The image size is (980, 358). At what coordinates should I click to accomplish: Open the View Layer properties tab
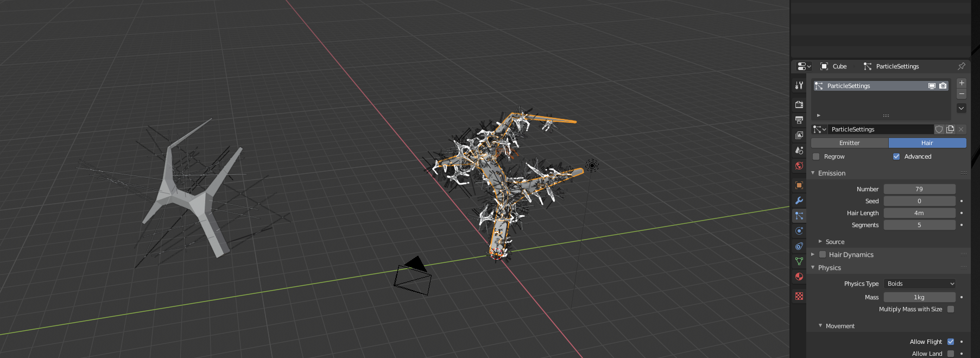click(799, 135)
